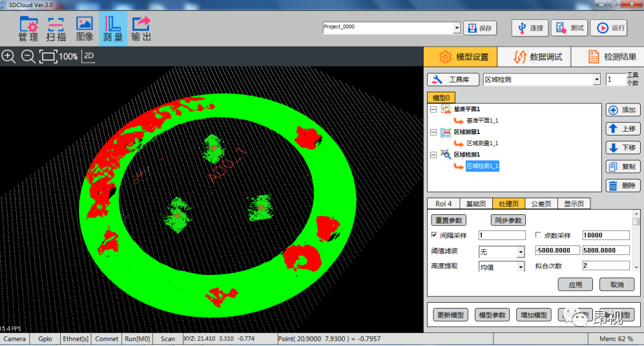Image resolution: width=644 pixels, height=346 pixels.
Task: Open the 输出 output tool
Action: coord(141,29)
